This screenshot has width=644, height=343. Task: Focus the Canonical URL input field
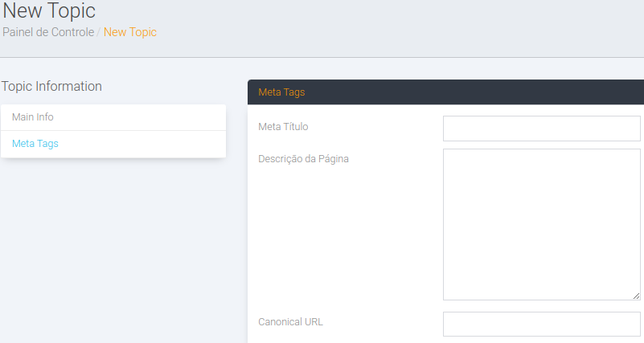tap(541, 325)
